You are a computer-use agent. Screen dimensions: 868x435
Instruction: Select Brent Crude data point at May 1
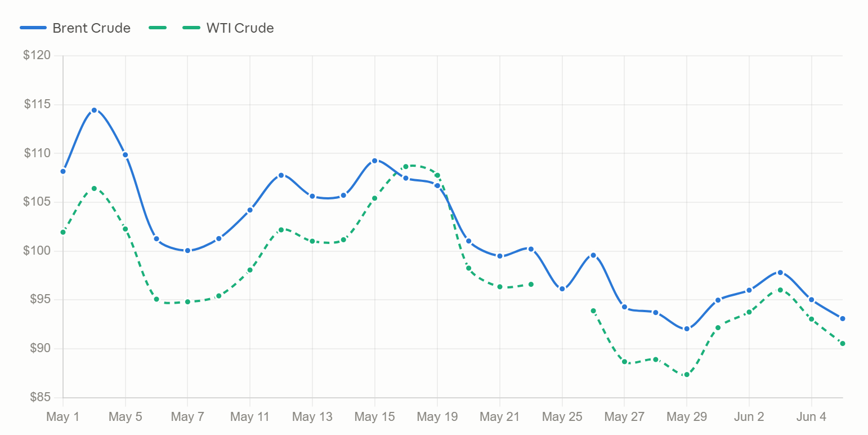[x=63, y=171]
